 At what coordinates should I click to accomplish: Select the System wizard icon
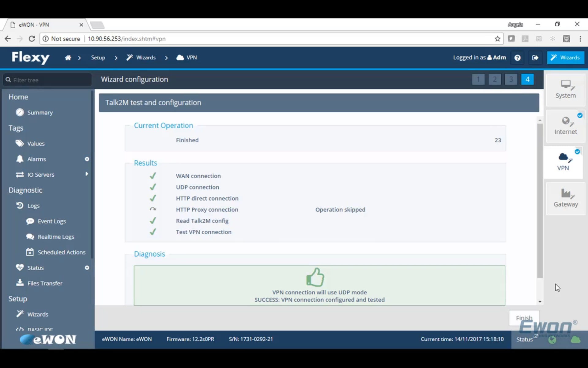click(566, 90)
